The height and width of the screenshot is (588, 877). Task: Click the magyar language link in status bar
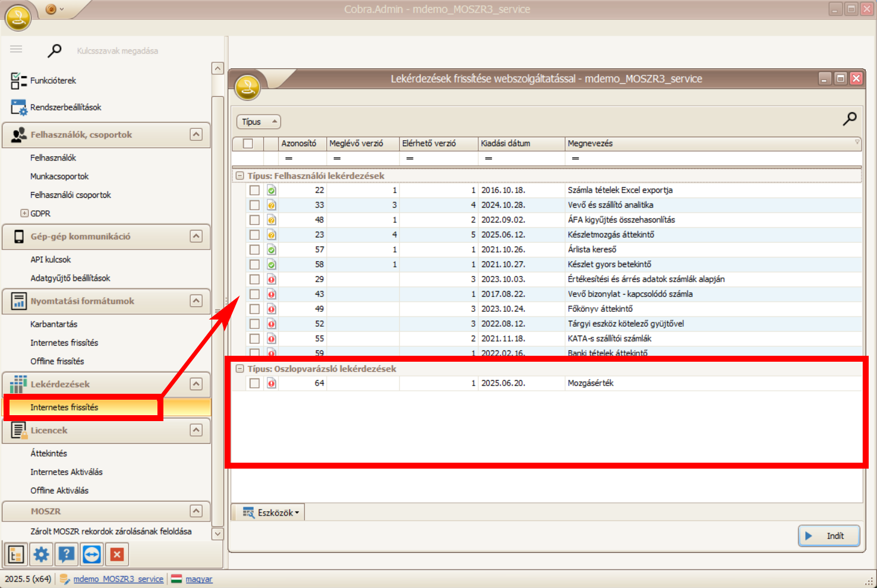tap(198, 579)
